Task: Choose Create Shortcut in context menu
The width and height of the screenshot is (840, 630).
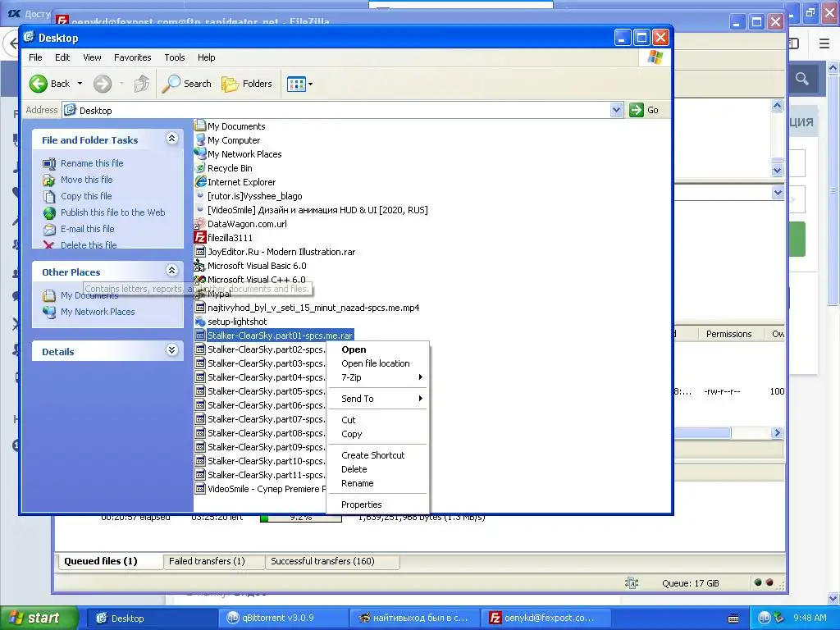Action: pos(377,454)
